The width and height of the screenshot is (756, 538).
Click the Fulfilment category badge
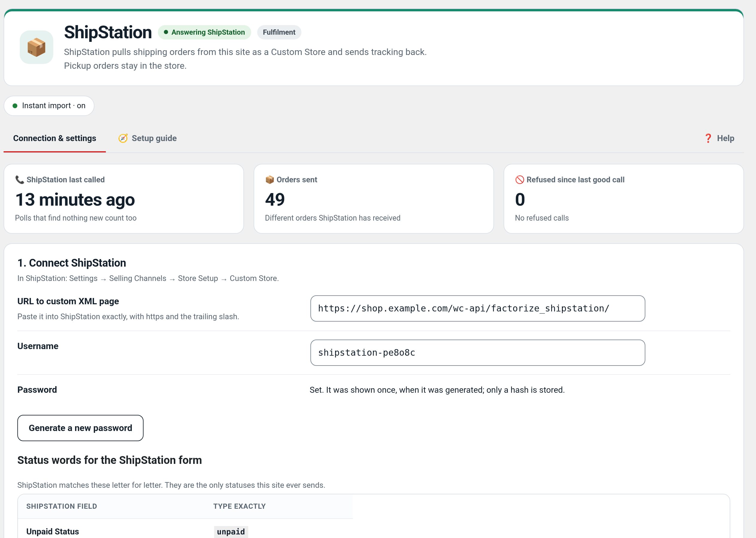(x=279, y=33)
